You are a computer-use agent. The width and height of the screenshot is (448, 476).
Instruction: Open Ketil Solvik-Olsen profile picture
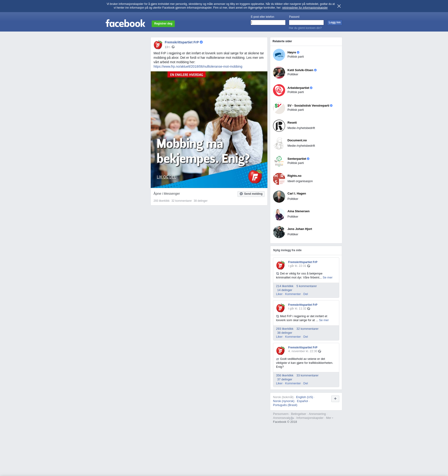(x=279, y=73)
